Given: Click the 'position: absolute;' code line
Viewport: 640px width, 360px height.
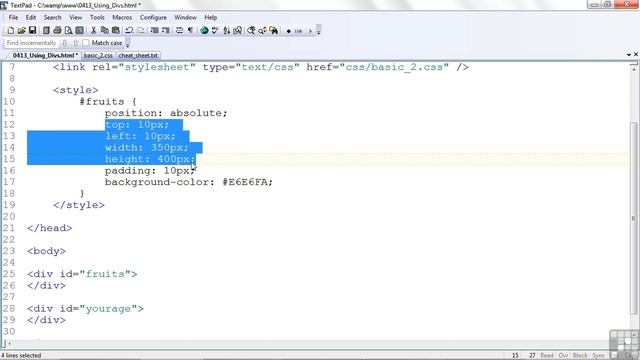Looking at the screenshot, I should pyautogui.click(x=166, y=113).
